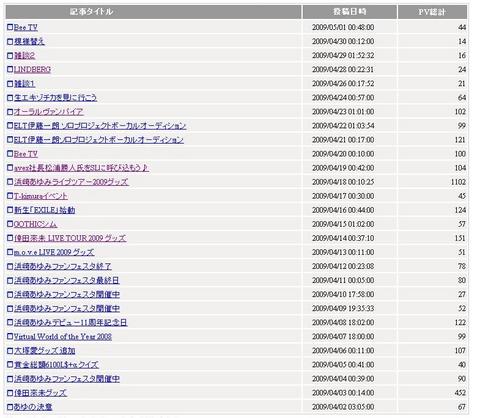Click the icon beside 新生「EXILE」始動
The height and width of the screenshot is (418, 480).
pyautogui.click(x=10, y=210)
